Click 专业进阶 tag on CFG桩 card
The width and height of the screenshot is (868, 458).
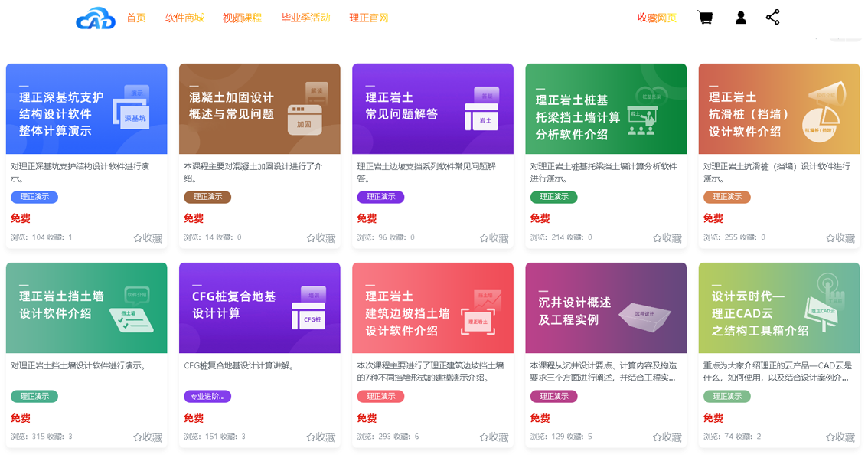point(207,397)
